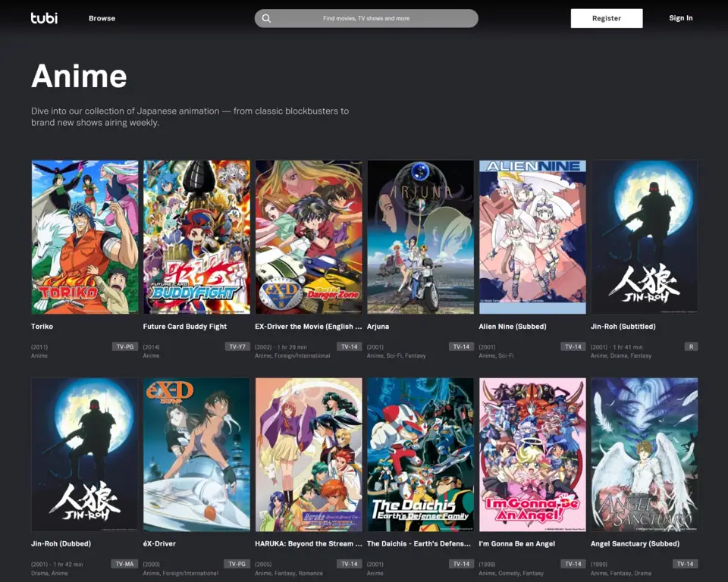The height and width of the screenshot is (582, 728).
Task: Click the Jin-Roh (Dubbed) title
Action: pos(61,543)
